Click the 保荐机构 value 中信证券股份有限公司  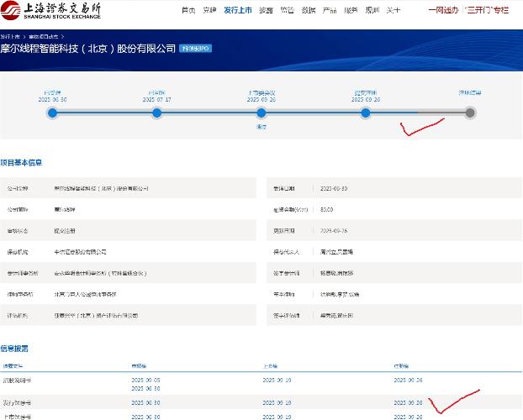coord(81,252)
